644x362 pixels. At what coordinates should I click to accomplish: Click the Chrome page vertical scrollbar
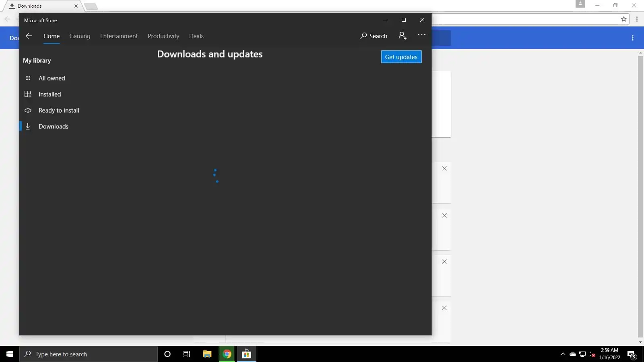(640, 197)
